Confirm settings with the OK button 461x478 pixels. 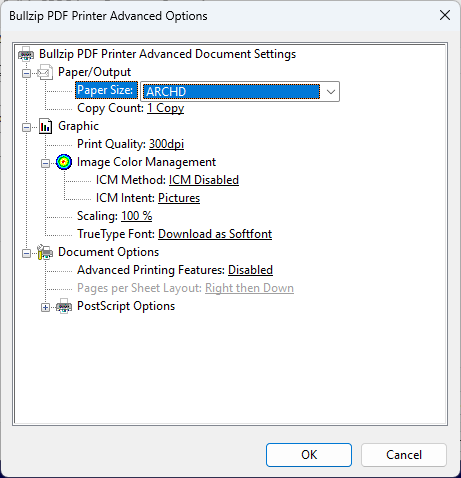309,455
